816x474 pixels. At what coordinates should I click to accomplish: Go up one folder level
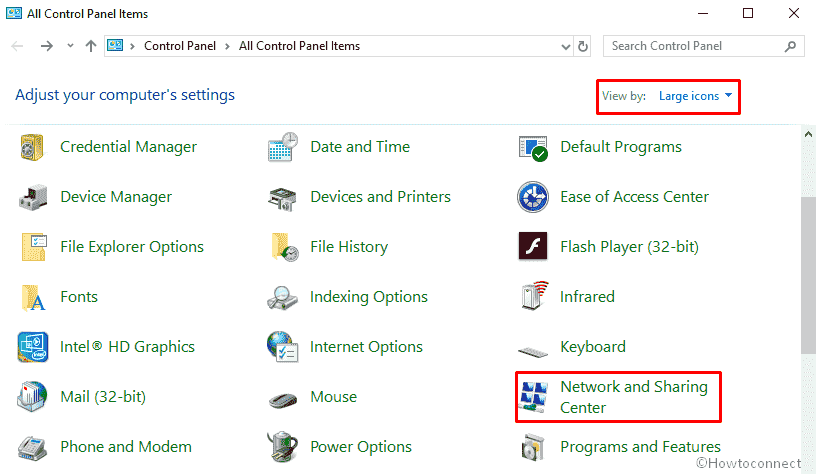91,46
